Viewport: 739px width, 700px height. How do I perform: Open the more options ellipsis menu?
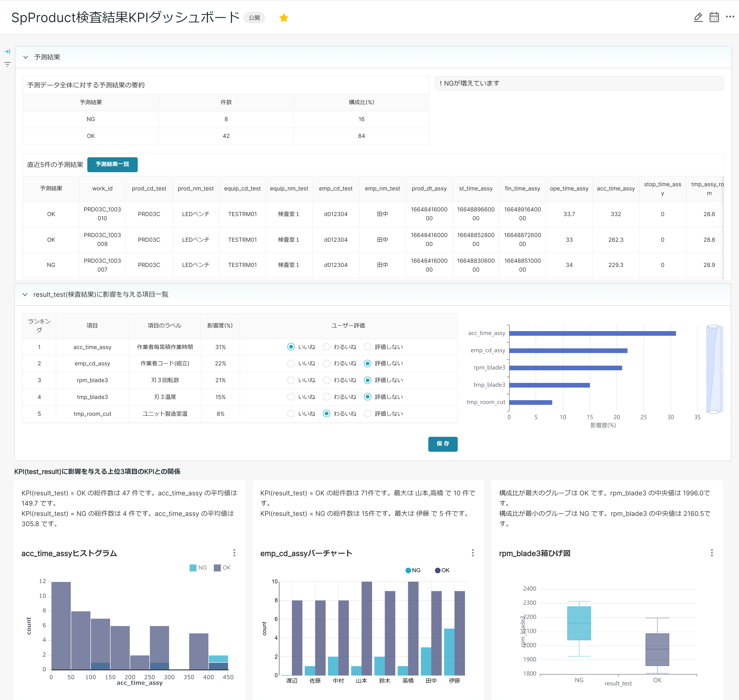point(730,17)
